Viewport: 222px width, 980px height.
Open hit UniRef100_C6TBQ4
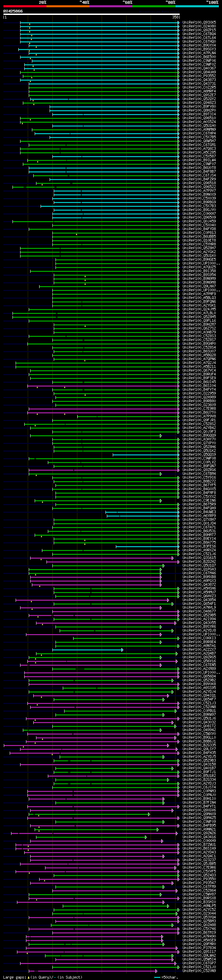point(199,34)
